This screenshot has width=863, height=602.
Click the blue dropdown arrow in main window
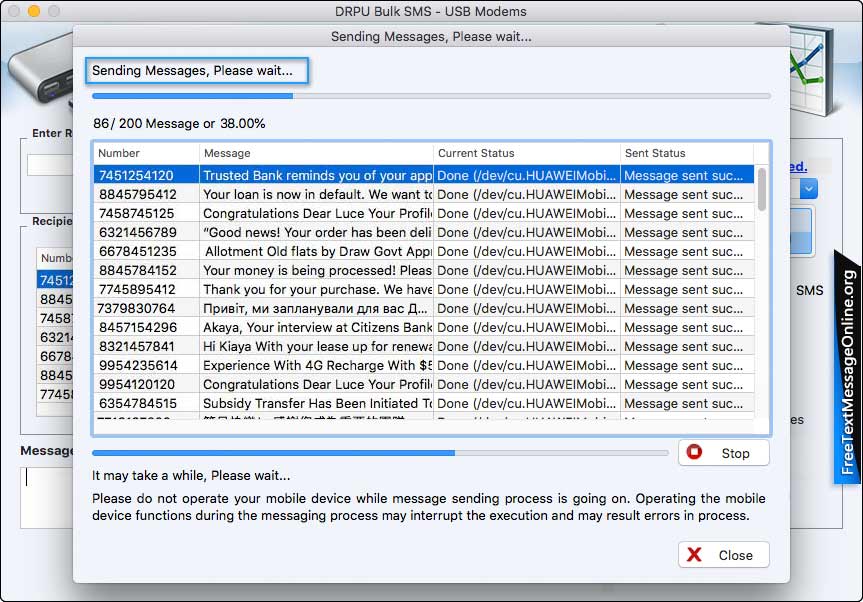[x=808, y=189]
